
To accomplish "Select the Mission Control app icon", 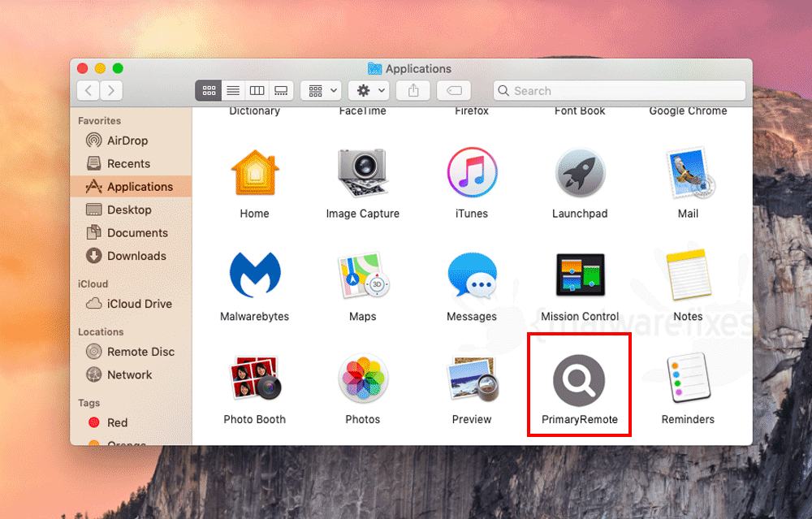I will (580, 275).
